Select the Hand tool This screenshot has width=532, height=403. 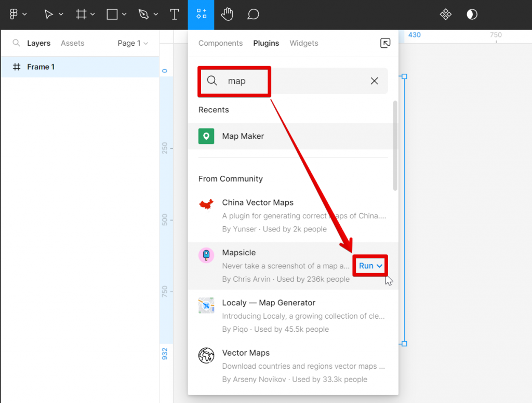point(228,14)
